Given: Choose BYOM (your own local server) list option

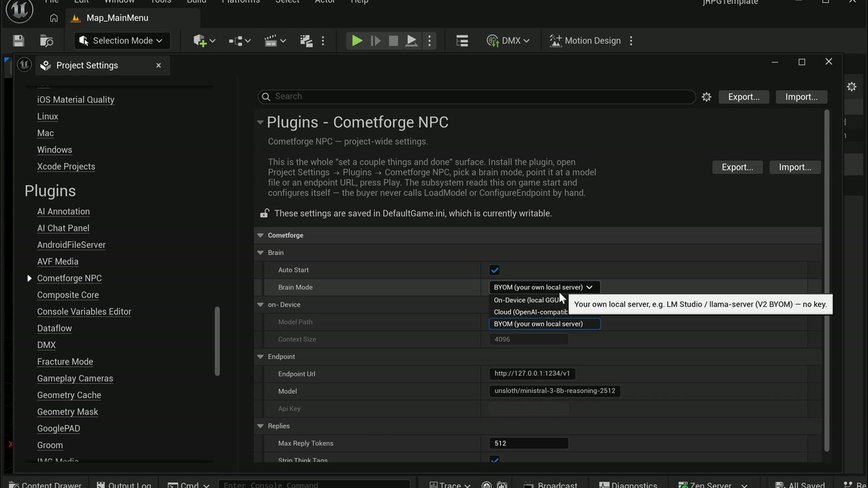Looking at the screenshot, I should click(545, 324).
